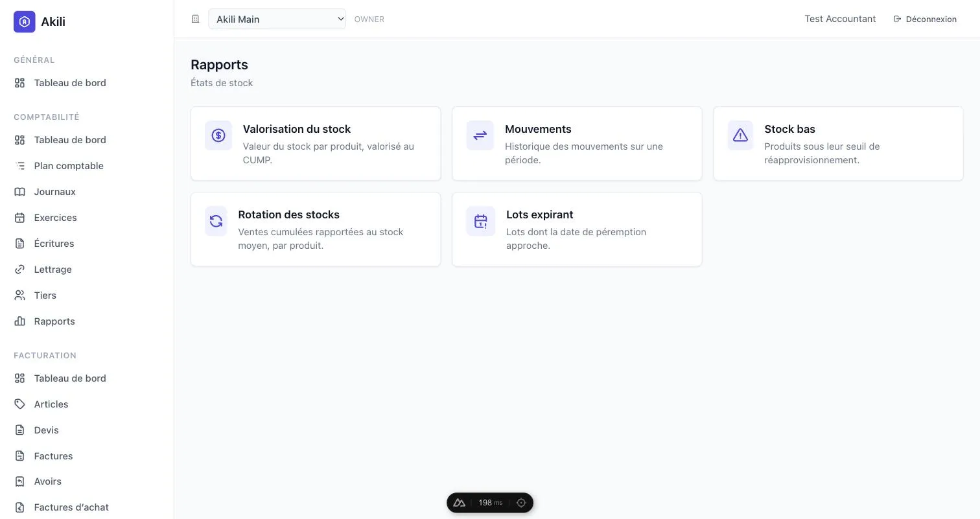Image resolution: width=980 pixels, height=519 pixels.
Task: Open the Valorisation du stock dollar icon
Action: coord(218,135)
